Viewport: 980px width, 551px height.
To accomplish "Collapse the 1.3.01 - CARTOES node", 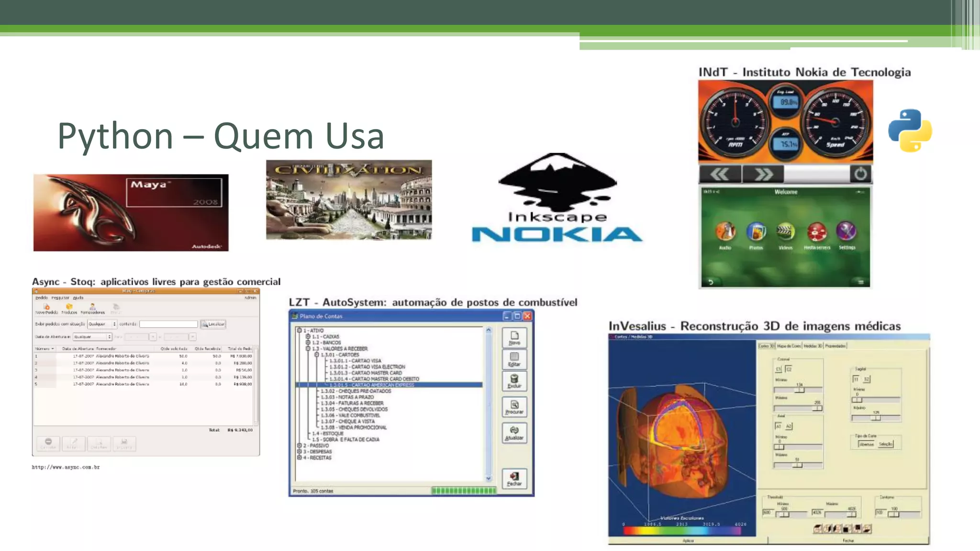I will pos(317,354).
